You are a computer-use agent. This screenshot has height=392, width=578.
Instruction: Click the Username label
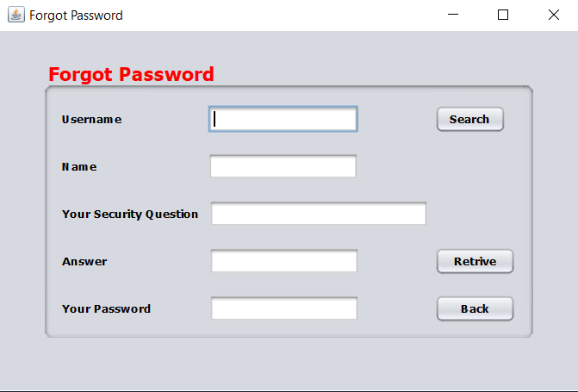click(91, 120)
